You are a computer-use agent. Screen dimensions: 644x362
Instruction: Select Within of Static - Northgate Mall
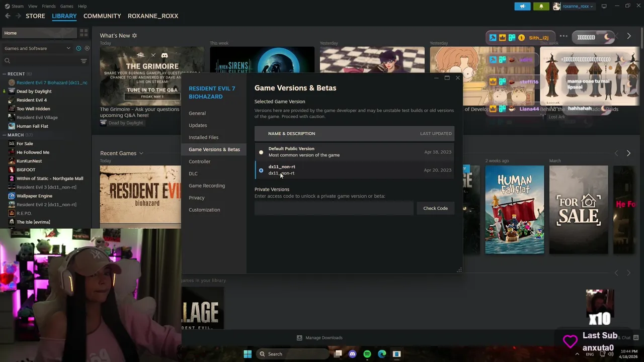pos(50,178)
